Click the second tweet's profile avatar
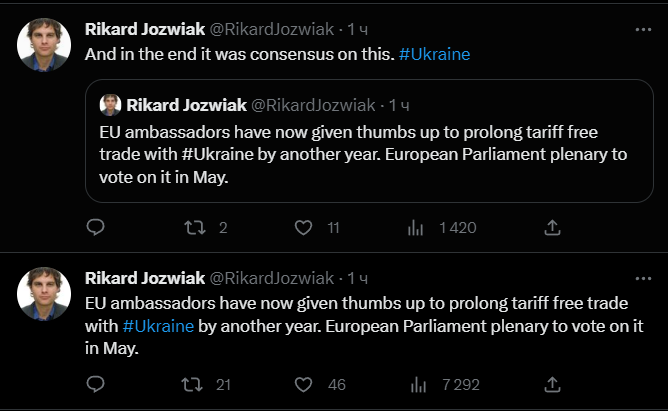Image resolution: width=668 pixels, height=411 pixels. [45, 293]
